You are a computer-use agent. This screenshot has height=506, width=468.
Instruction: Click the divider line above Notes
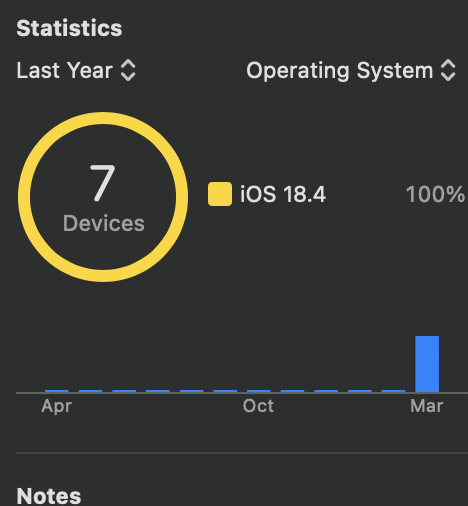242,453
